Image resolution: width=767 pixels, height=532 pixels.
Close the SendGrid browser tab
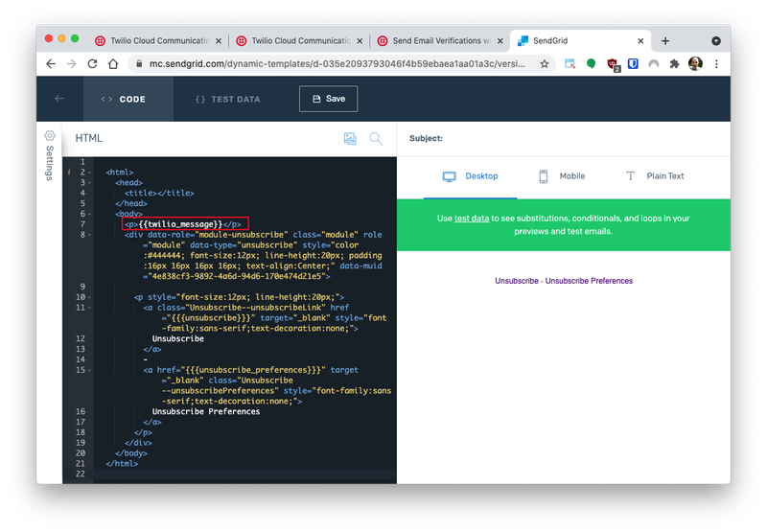640,41
